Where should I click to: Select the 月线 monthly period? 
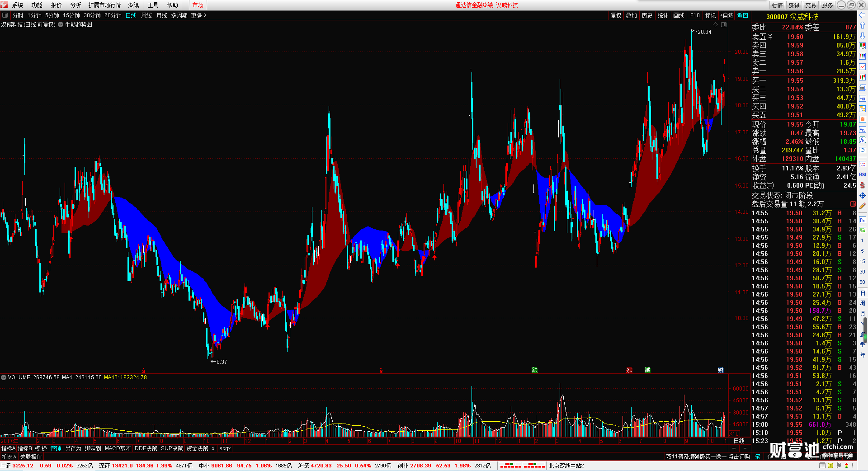(x=162, y=15)
